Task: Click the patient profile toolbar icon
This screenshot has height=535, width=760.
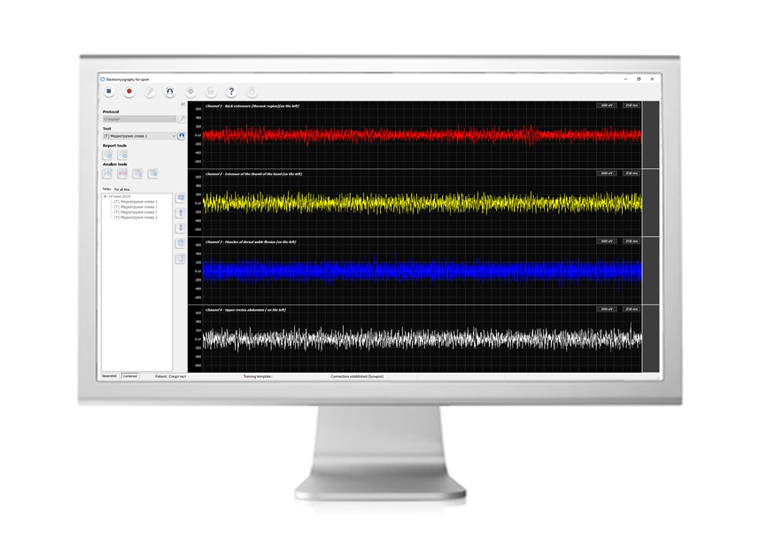Action: pos(170,91)
